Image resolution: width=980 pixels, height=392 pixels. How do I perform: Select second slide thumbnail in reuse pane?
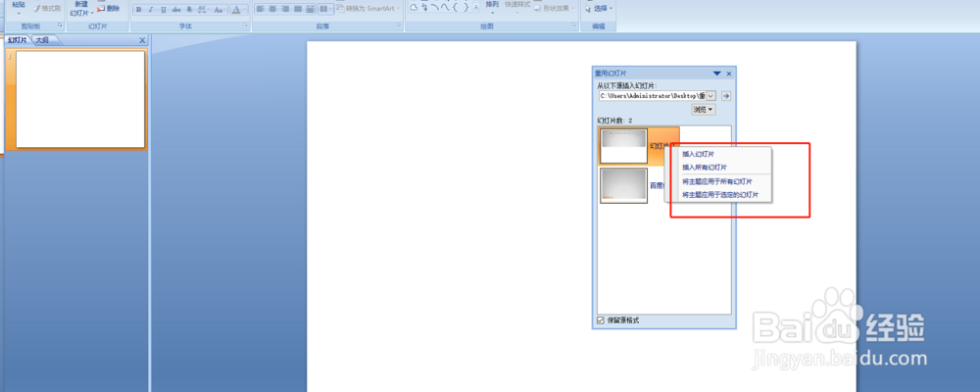623,185
